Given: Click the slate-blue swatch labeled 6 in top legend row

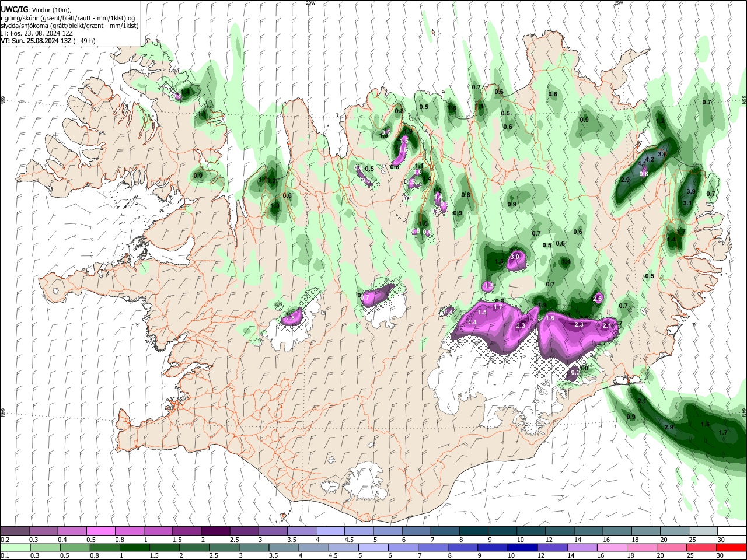Looking at the screenshot, I should [416, 531].
